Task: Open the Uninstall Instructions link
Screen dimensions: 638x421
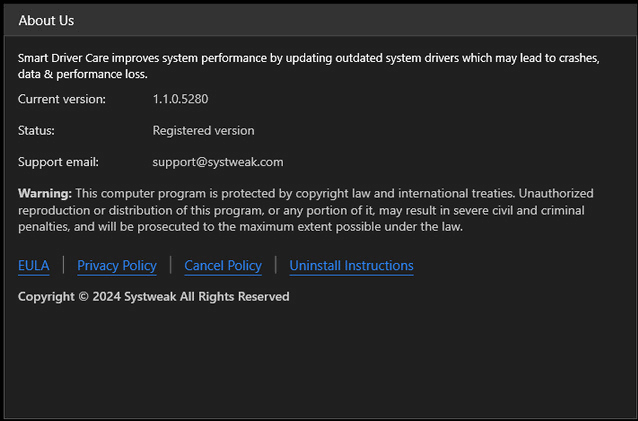Action: tap(351, 265)
